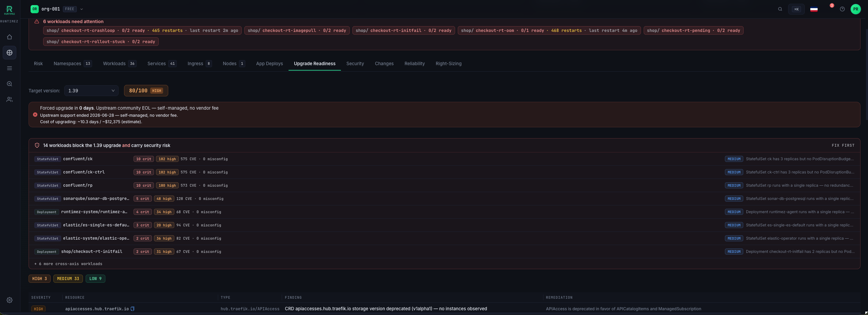Switch to the Namespaces tab

[x=73, y=63]
